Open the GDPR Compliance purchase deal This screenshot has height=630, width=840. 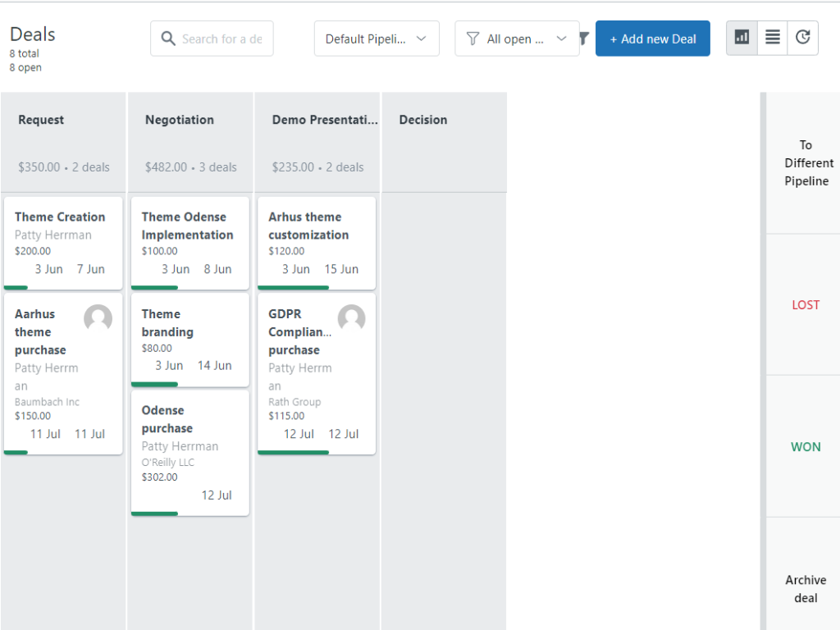(x=317, y=374)
